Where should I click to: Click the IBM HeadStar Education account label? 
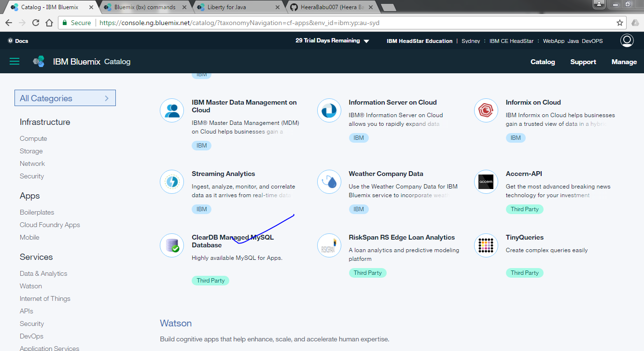point(420,41)
